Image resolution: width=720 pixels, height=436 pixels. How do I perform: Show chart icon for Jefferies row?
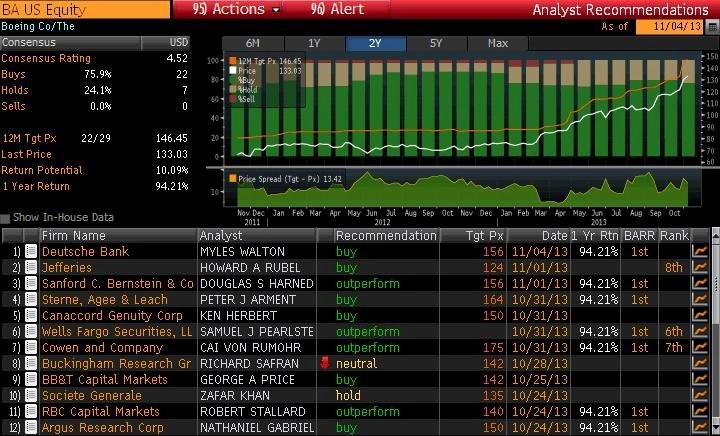pos(700,268)
